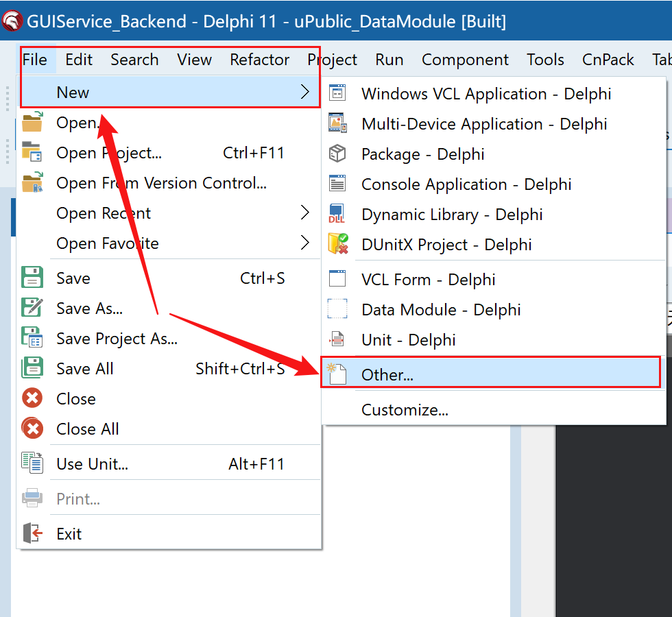Click the Exit door icon

point(32,533)
